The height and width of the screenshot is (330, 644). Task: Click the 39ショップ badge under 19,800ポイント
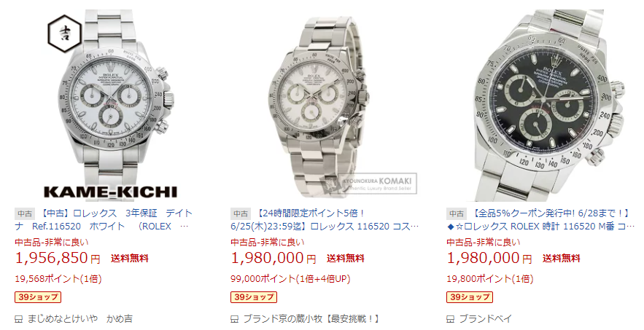470,297
